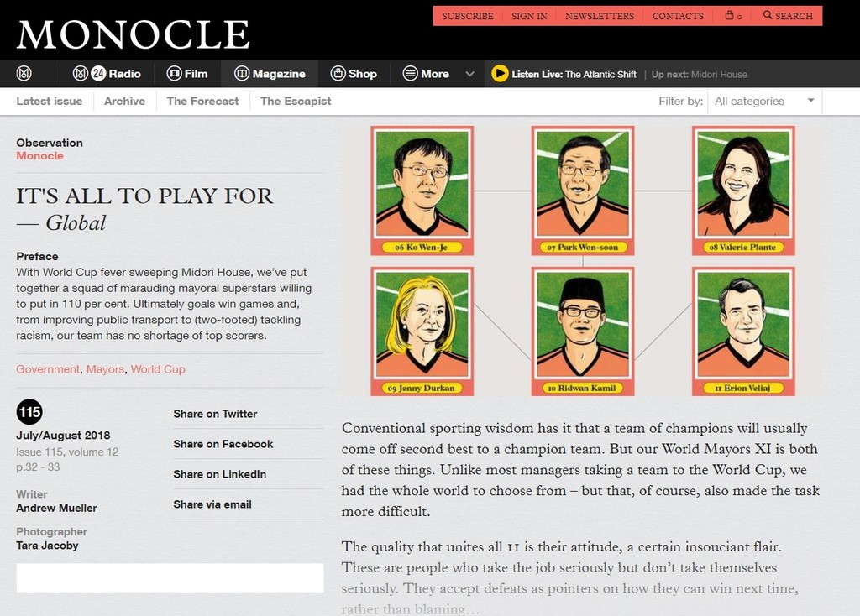Click the Monocle M logo icon
860x616 pixels.
click(x=24, y=74)
